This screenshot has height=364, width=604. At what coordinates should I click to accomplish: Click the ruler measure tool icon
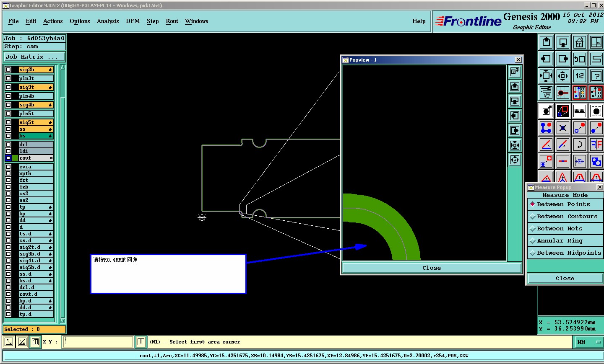580,111
